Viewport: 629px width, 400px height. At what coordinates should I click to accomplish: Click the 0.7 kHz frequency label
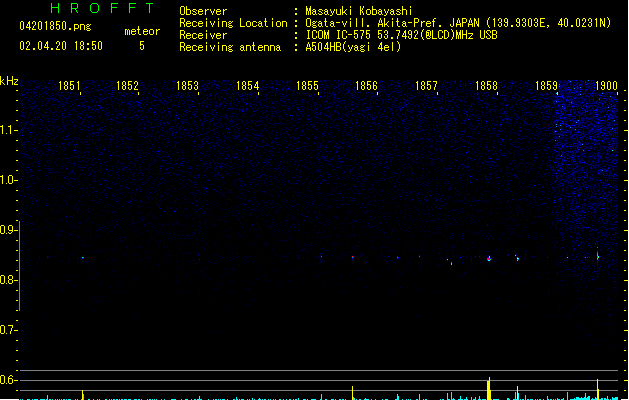pyautogui.click(x=7, y=330)
